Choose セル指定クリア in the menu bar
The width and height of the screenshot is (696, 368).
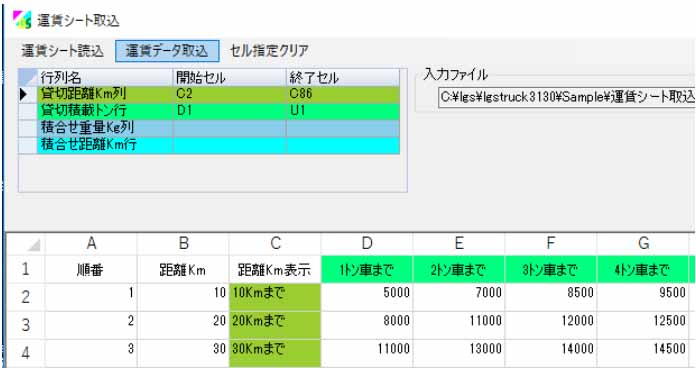[x=269, y=51]
